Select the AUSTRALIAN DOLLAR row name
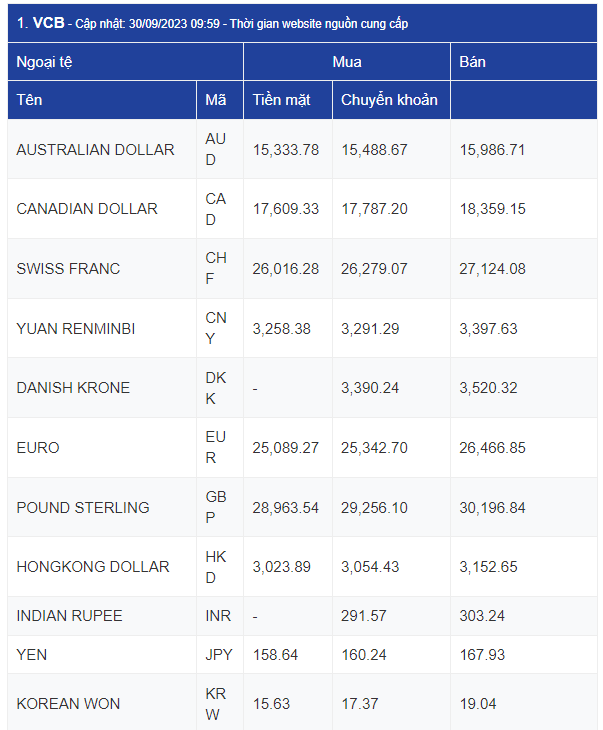 click(95, 149)
